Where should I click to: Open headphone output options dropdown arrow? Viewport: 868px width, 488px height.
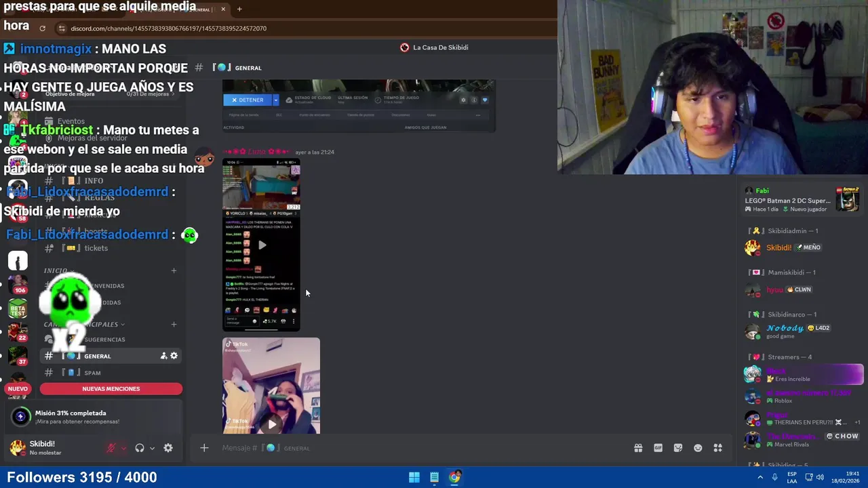pos(152,448)
